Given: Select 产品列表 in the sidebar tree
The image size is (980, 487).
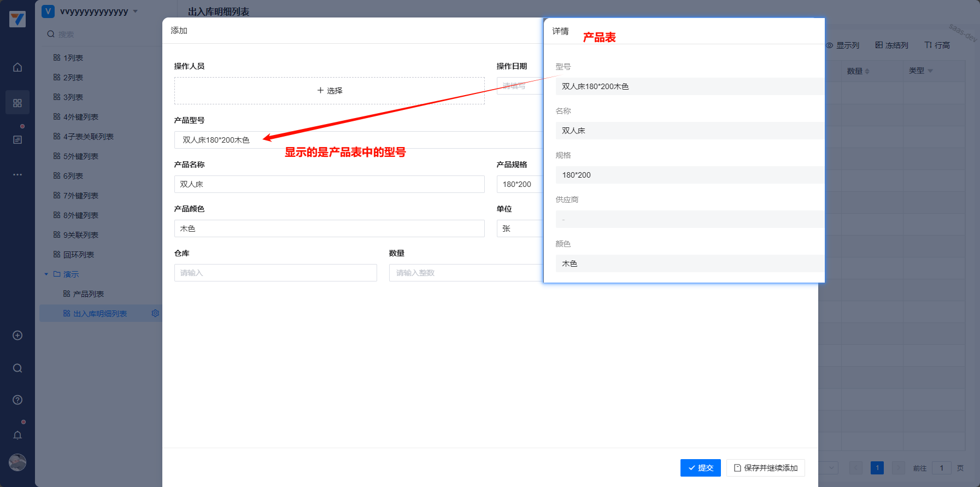Looking at the screenshot, I should 88,294.
